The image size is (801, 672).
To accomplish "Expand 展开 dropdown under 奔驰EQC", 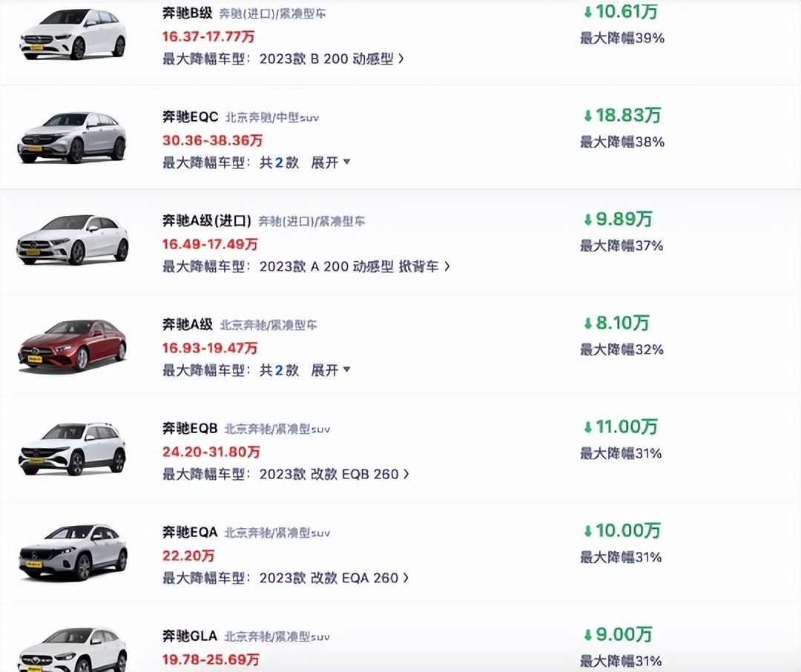I will click(x=330, y=162).
